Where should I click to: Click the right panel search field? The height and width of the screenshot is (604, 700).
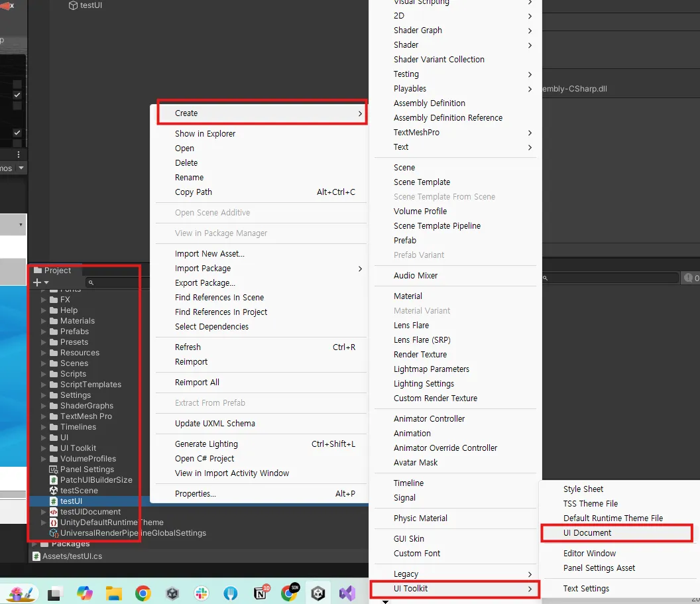click(610, 278)
